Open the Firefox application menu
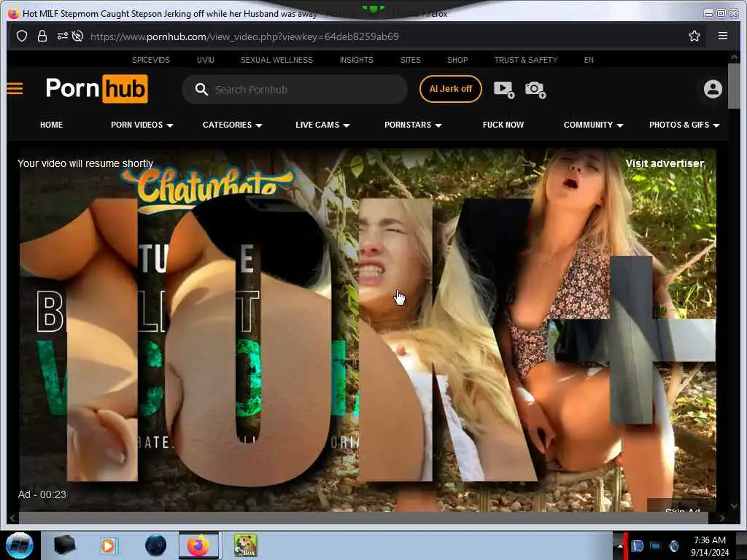Image resolution: width=747 pixels, height=560 pixels. coord(723,36)
